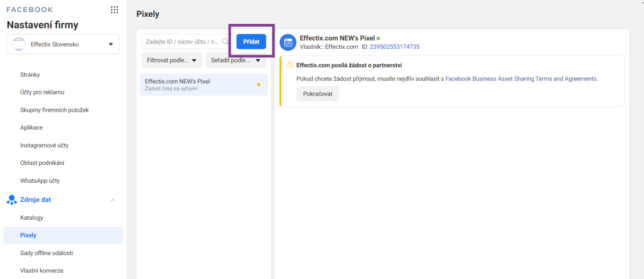This screenshot has height=279, width=644.
Task: Click the search magnifier icon
Action: (x=226, y=42)
